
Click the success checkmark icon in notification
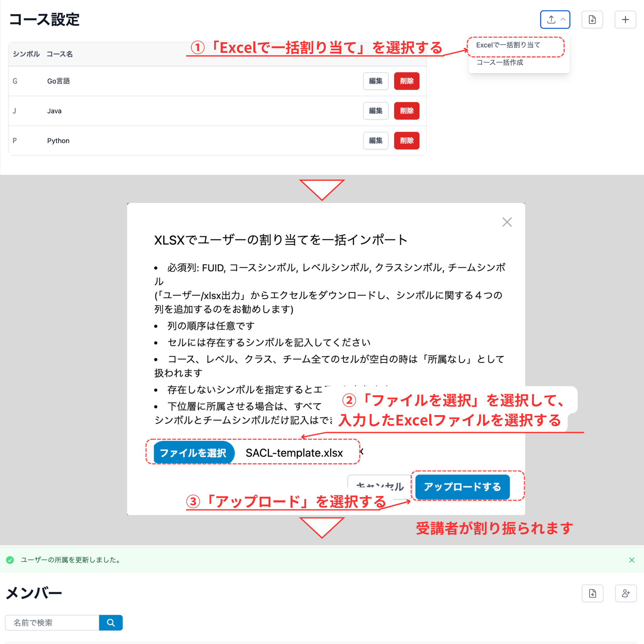point(10,560)
